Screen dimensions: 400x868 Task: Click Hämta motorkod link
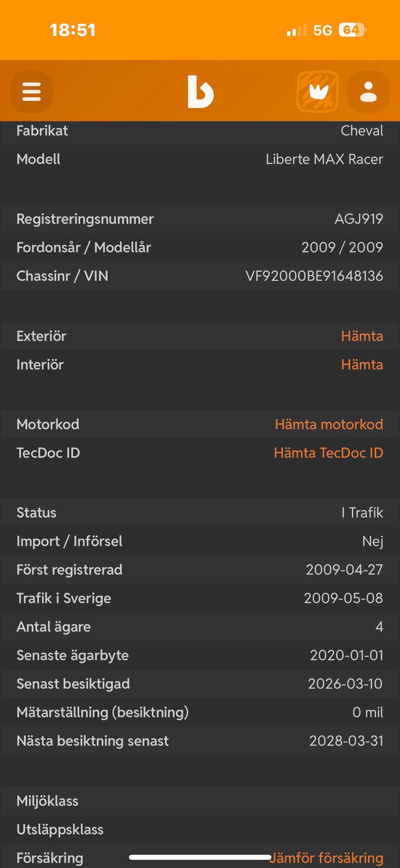pos(329,425)
